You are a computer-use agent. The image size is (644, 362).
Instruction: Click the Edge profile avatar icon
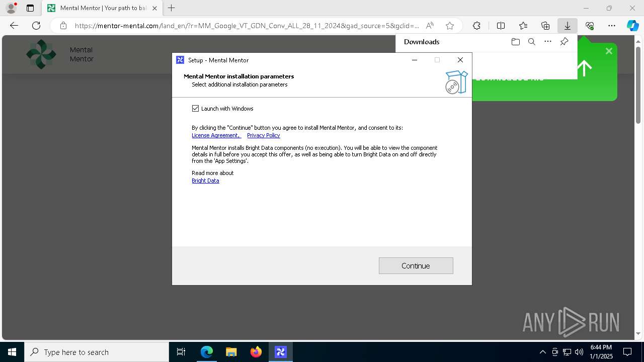pyautogui.click(x=11, y=8)
